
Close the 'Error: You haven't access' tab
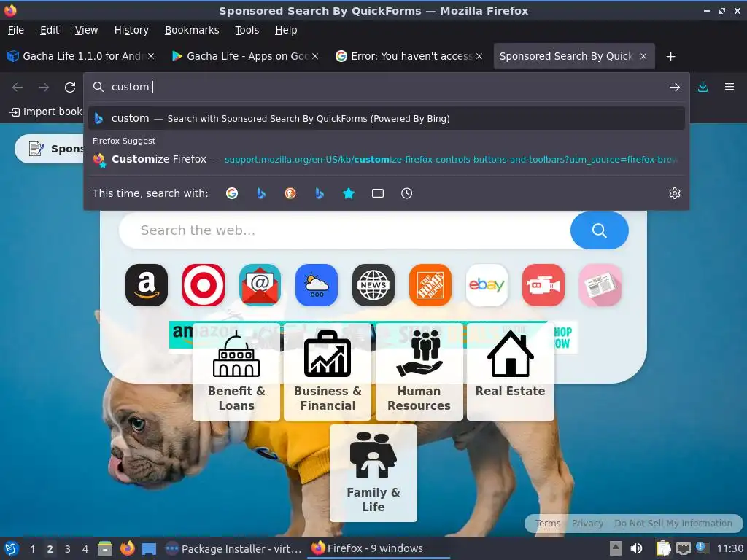pyautogui.click(x=479, y=56)
